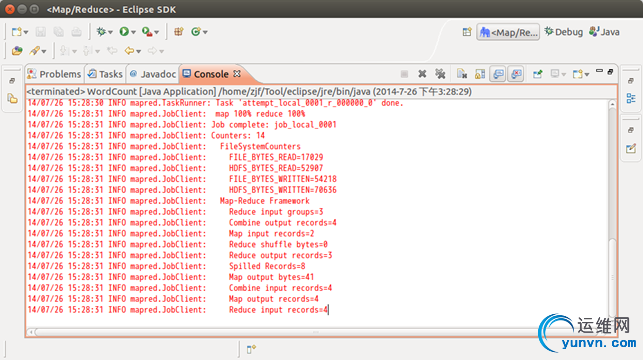Click the terminated WordCount process header
Screen dimensions: 643x360
click(x=249, y=91)
